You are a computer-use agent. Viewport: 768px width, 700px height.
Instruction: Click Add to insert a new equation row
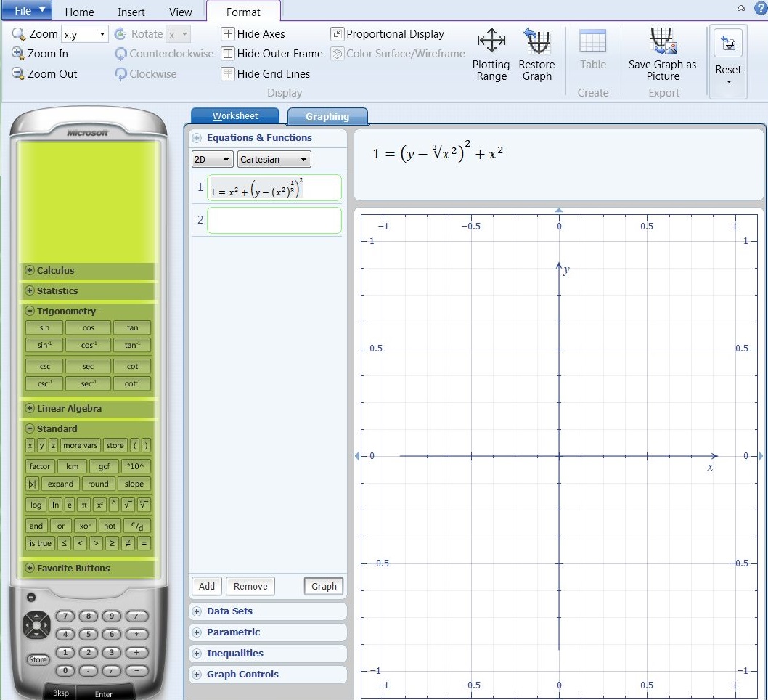206,586
